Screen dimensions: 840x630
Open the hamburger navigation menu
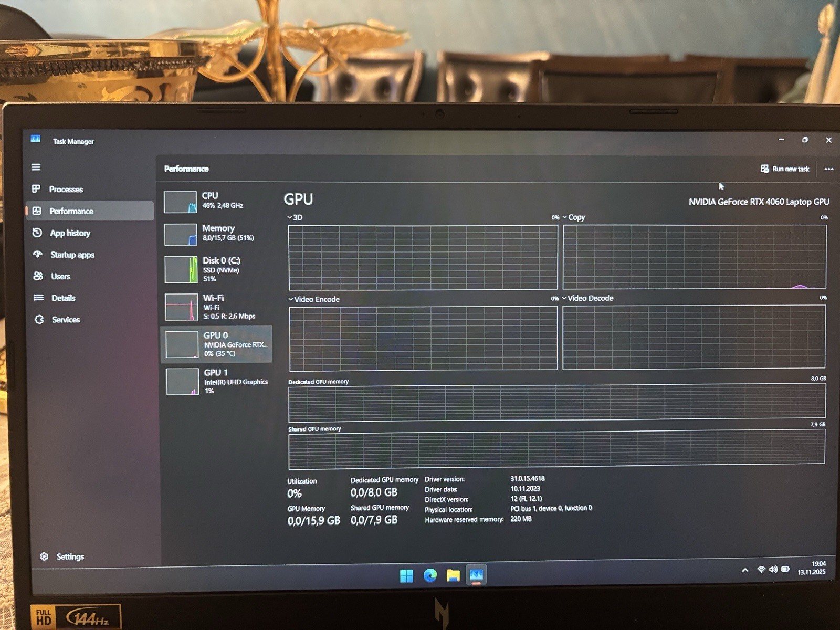pyautogui.click(x=36, y=167)
